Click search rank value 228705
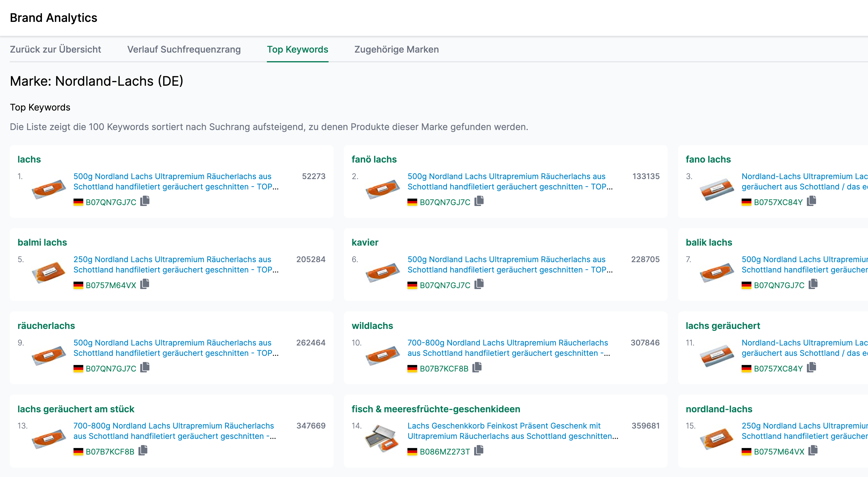The image size is (868, 477). click(645, 259)
